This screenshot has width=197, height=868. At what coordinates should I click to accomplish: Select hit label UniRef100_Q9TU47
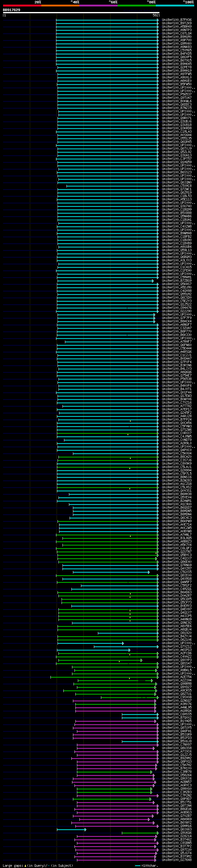[177, 98]
